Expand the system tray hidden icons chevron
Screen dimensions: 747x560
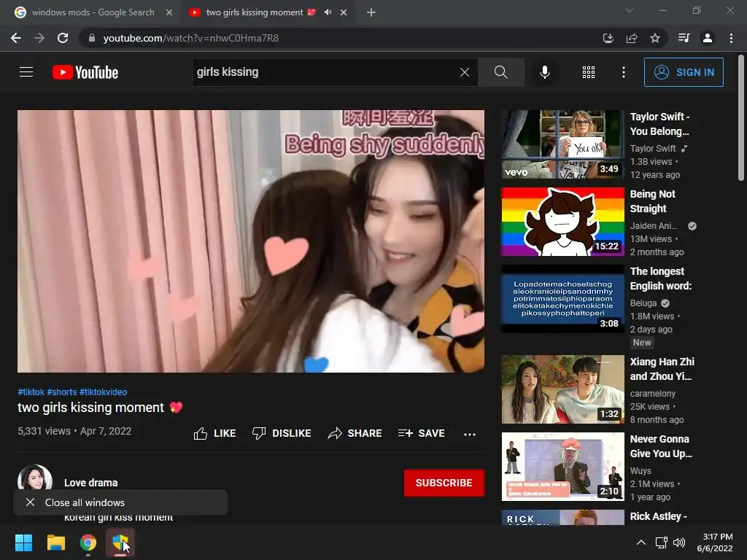coord(641,542)
